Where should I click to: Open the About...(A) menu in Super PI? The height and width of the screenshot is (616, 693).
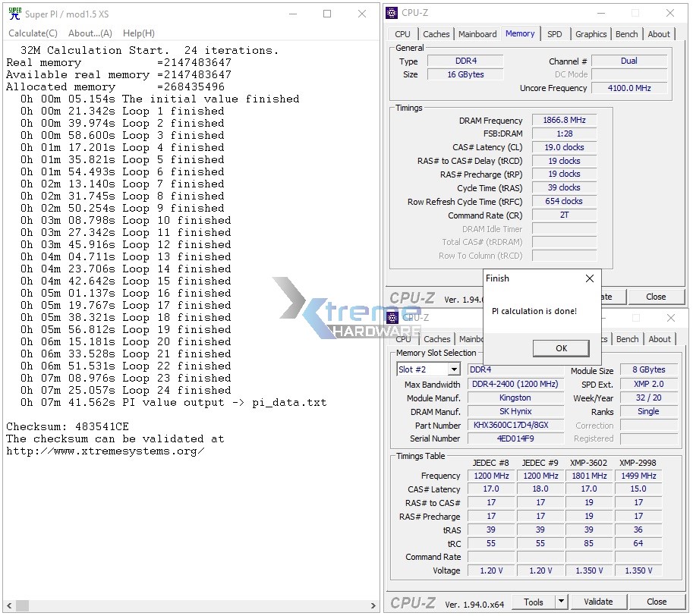tap(90, 33)
